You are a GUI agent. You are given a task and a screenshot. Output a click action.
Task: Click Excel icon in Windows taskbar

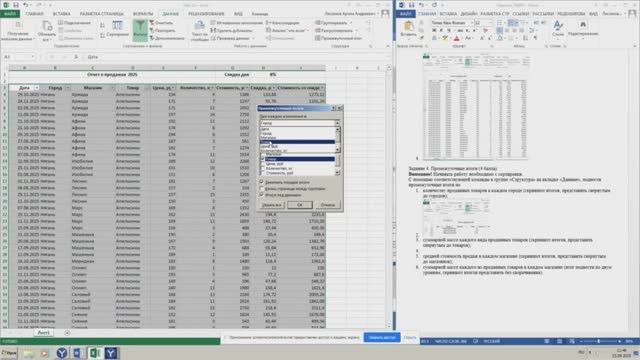click(95, 353)
